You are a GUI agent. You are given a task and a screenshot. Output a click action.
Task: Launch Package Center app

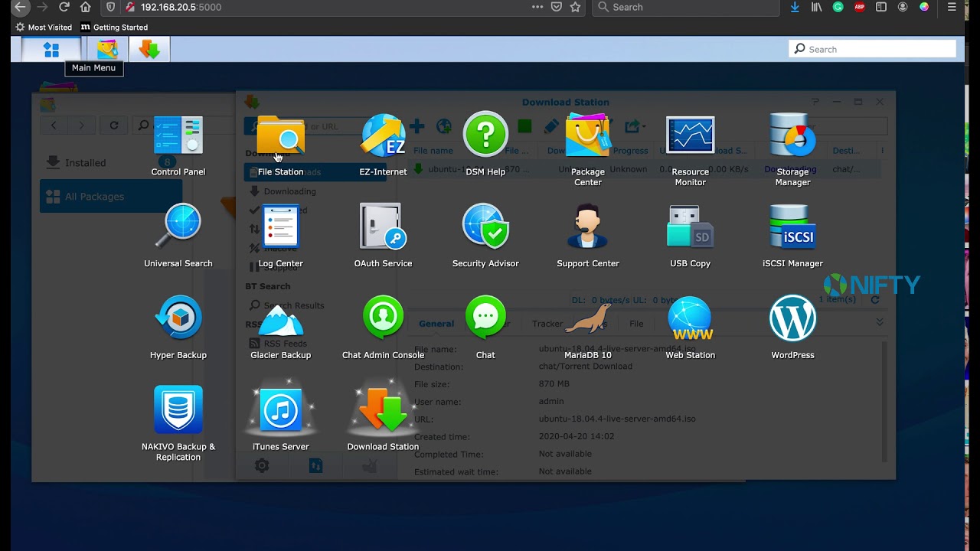click(x=588, y=151)
